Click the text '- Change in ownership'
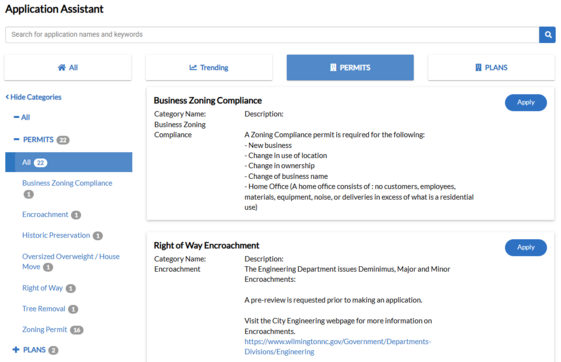This screenshot has width=561, height=362. click(279, 166)
